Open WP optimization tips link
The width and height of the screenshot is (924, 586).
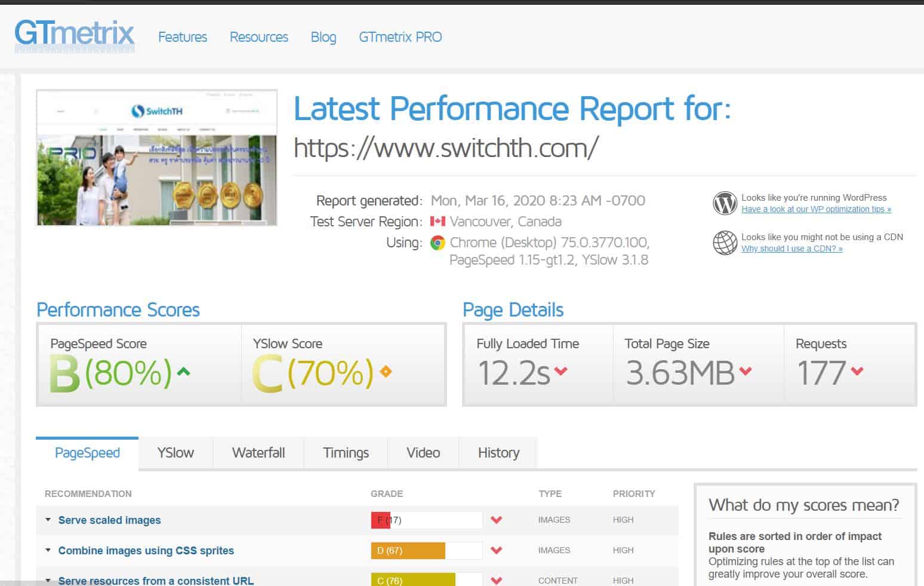pyautogui.click(x=816, y=209)
